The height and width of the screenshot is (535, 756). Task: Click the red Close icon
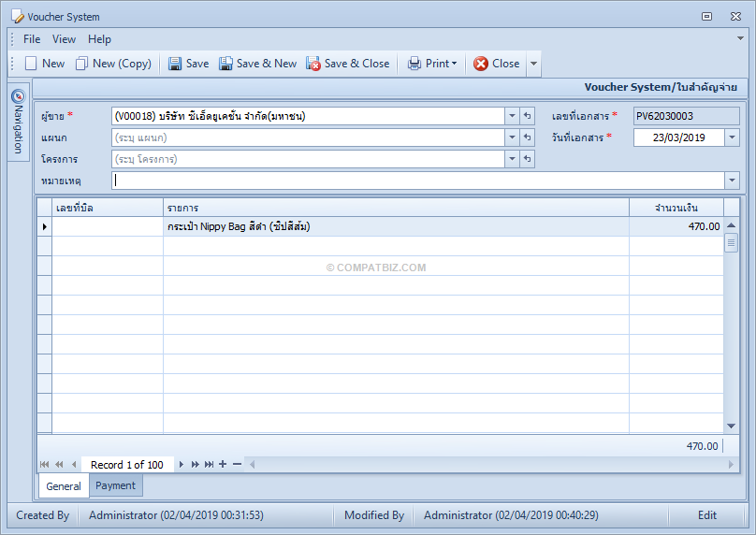coord(481,64)
